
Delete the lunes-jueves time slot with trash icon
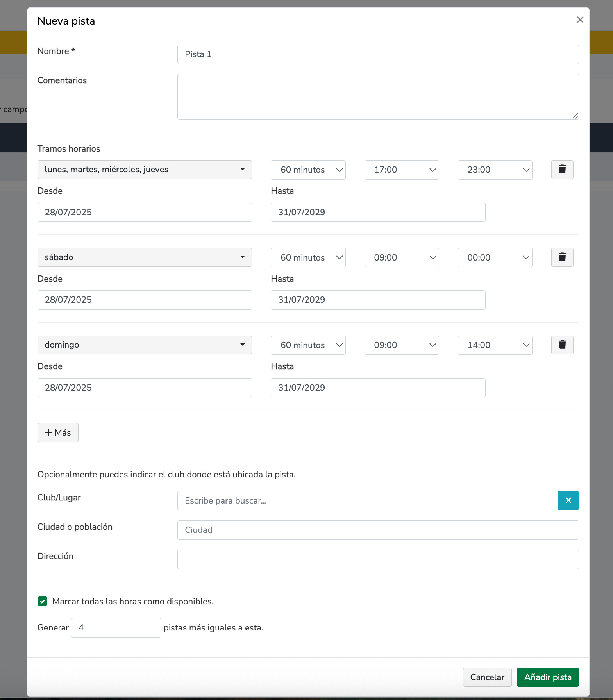coord(562,170)
